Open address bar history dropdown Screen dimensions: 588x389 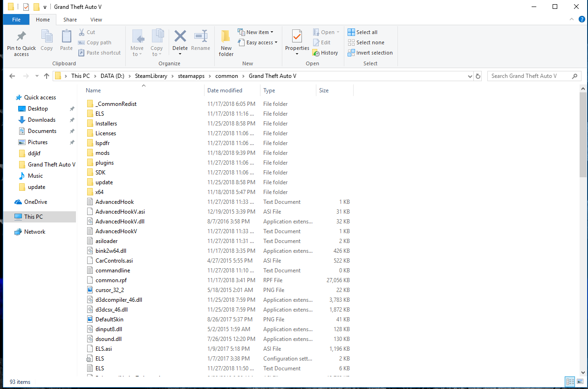pyautogui.click(x=470, y=76)
